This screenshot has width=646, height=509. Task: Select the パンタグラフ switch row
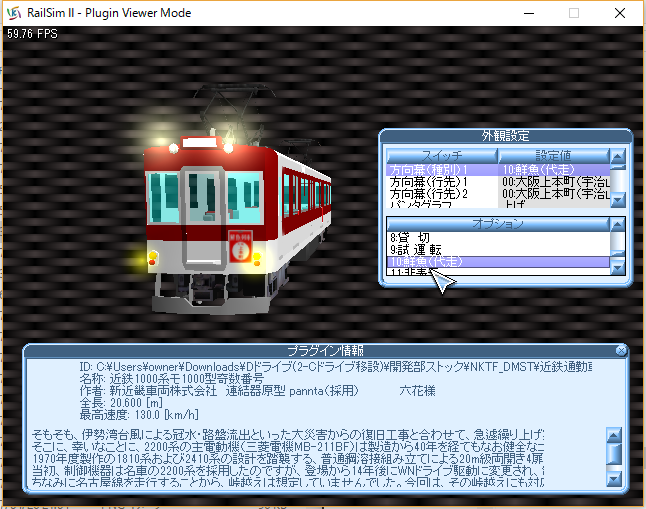(x=498, y=204)
